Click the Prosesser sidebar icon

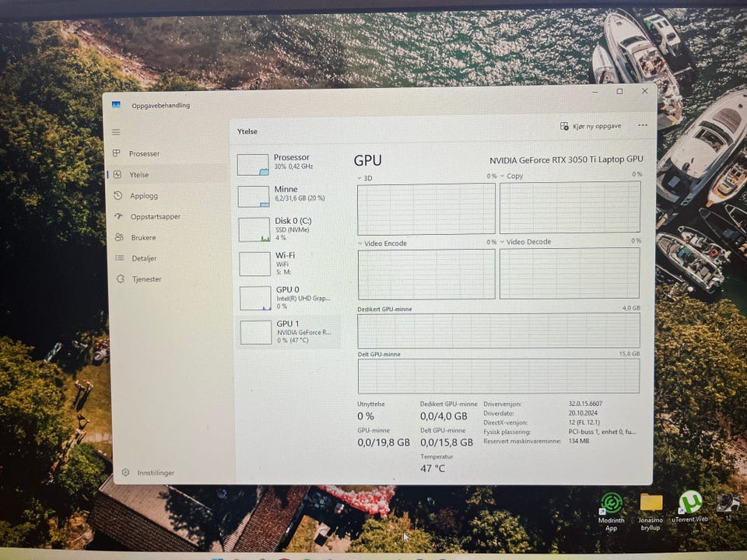tap(116, 153)
